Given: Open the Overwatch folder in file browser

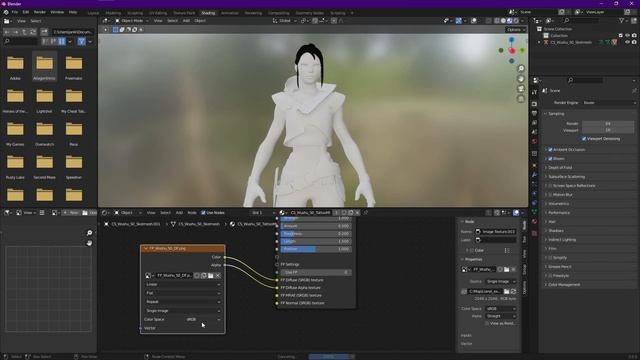Looking at the screenshot, I should [x=44, y=134].
